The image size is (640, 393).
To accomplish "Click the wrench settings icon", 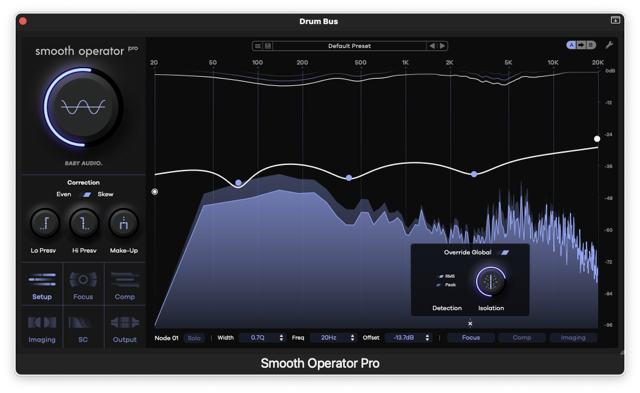I will 609,45.
